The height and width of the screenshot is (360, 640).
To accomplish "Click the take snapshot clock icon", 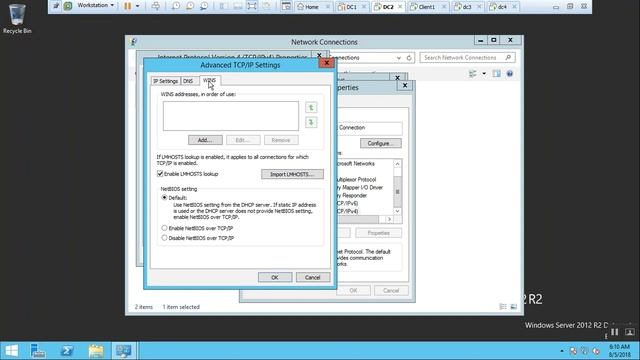I will (x=176, y=6).
